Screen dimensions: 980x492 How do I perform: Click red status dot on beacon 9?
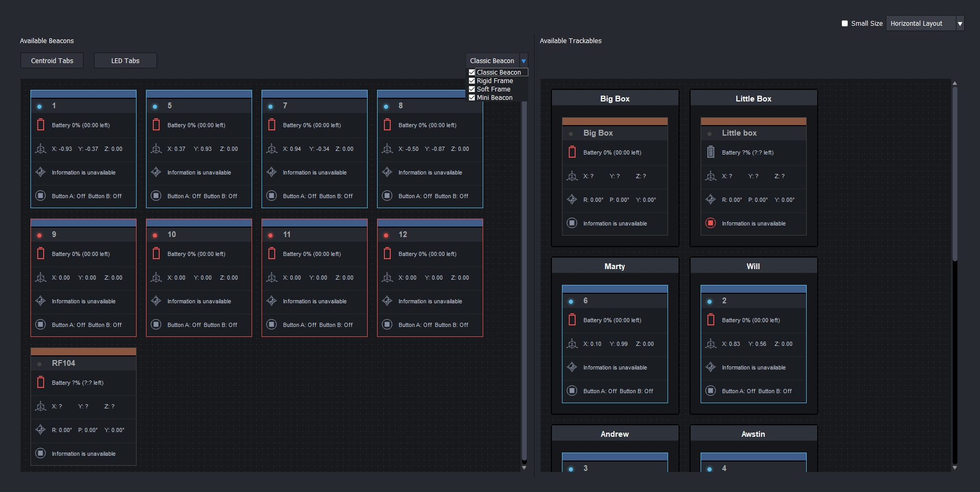pos(39,235)
